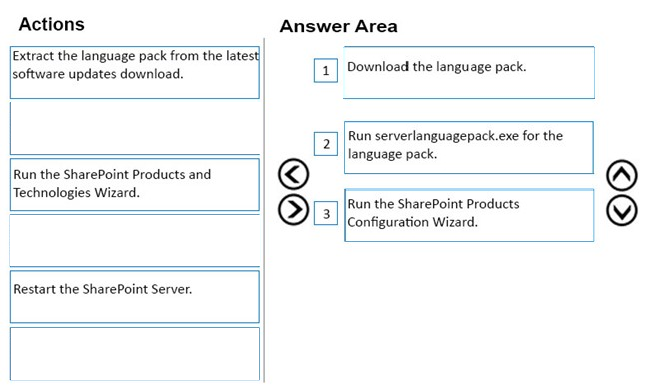Click the move-up arrow icon
Image resolution: width=646 pixels, height=390 pixels.
tap(622, 175)
